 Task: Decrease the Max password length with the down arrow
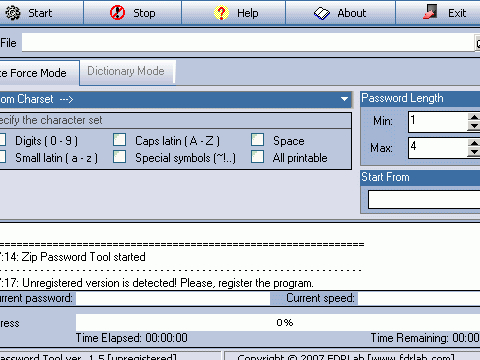pyautogui.click(x=474, y=152)
